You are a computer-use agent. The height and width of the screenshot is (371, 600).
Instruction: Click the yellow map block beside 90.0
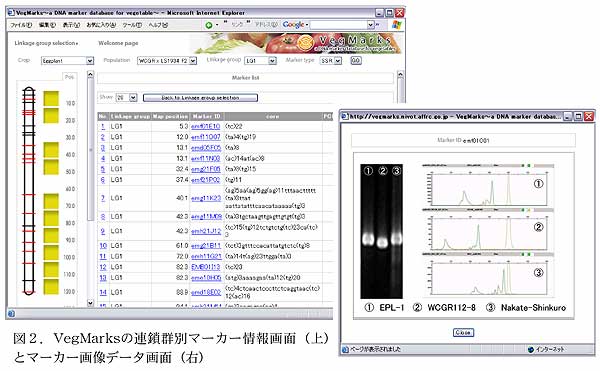click(51, 235)
